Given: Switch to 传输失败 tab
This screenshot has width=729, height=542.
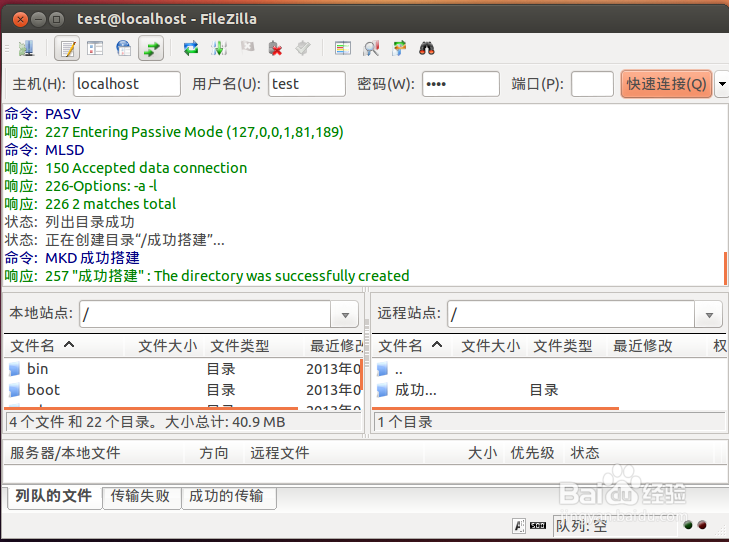Looking at the screenshot, I should click(x=141, y=496).
